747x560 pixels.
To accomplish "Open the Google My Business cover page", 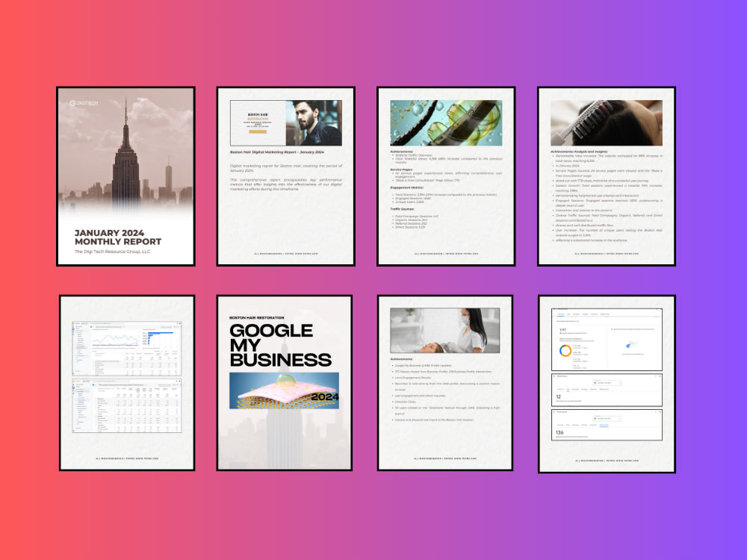I will [x=285, y=383].
